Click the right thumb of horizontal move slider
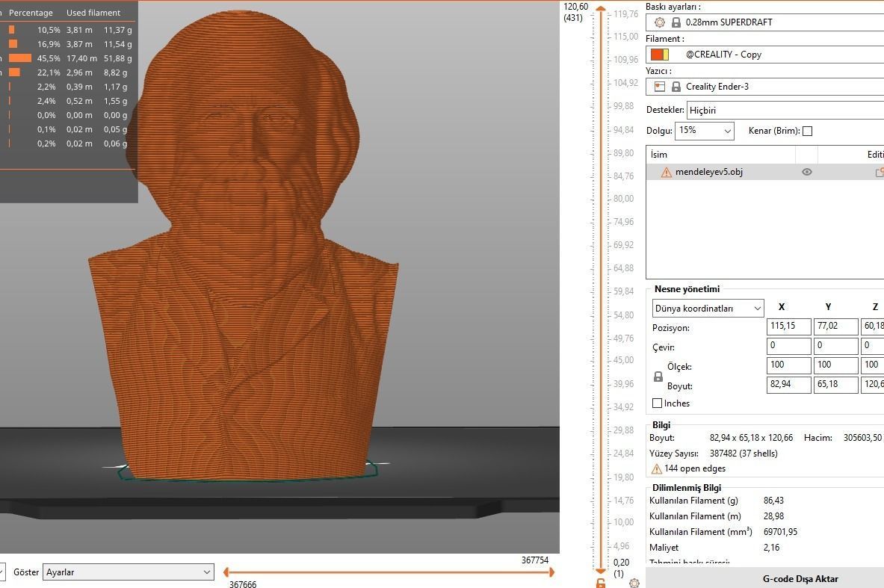Screen dimensions: 884x588 point(551,572)
